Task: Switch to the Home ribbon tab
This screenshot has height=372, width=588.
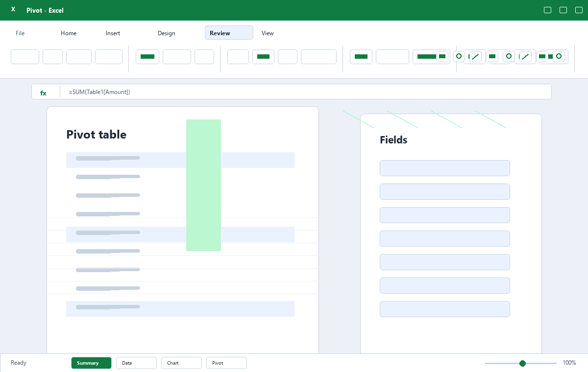Action: pos(69,33)
